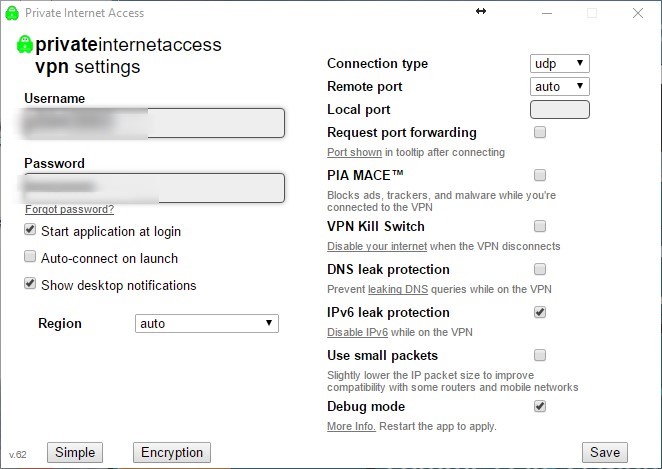
Task: Tick the DNS leak protection checkbox
Action: click(540, 269)
